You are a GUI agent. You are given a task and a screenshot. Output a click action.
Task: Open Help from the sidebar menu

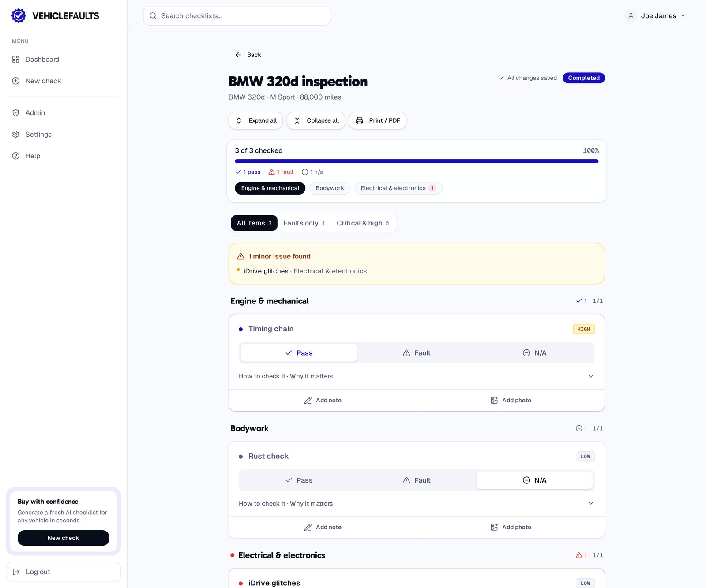(64, 156)
